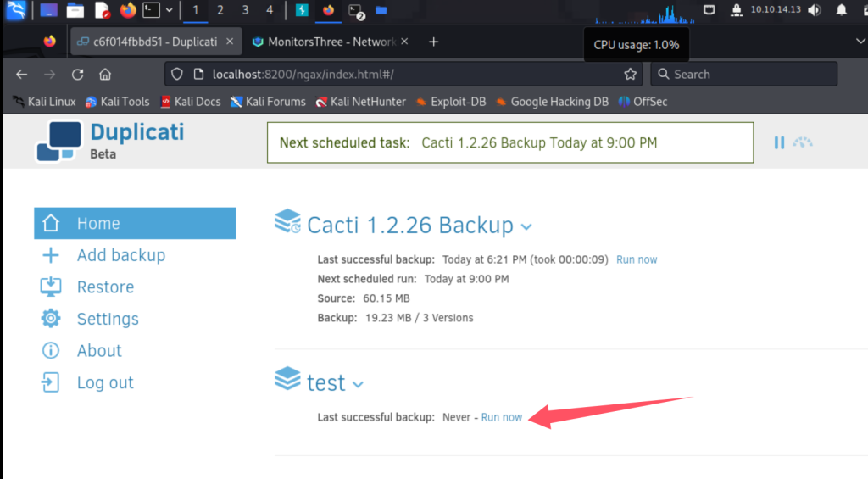Close the MonitorsThree tab
Image resolution: width=868 pixels, height=479 pixels.
404,42
